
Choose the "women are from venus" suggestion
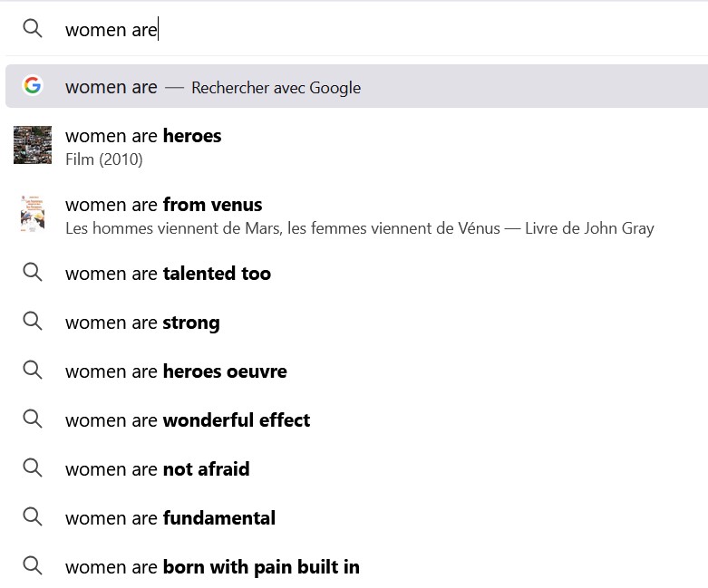[x=164, y=206]
